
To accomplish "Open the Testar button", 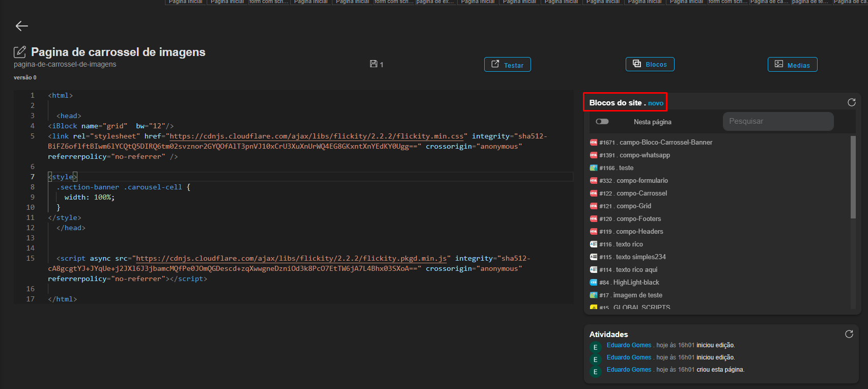I will click(x=507, y=65).
